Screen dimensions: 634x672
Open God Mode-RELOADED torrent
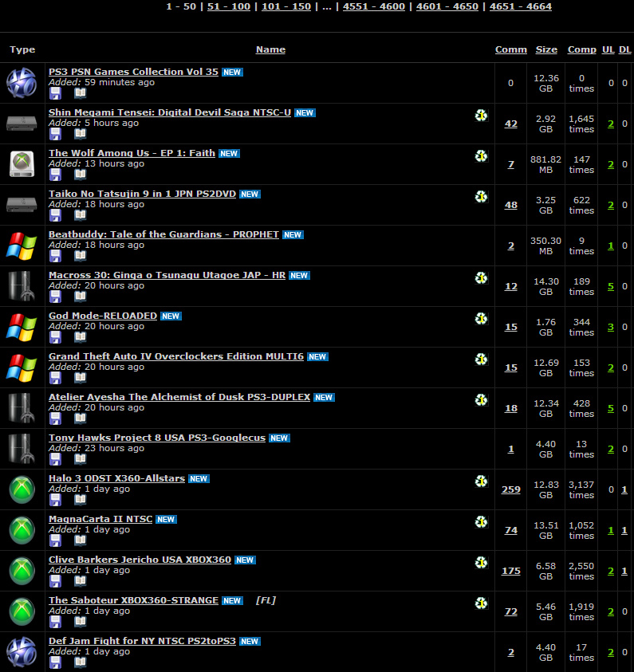[103, 316]
